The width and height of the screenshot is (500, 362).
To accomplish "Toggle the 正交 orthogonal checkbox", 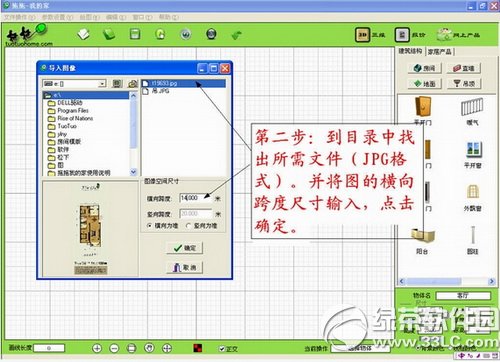I will tap(222, 349).
